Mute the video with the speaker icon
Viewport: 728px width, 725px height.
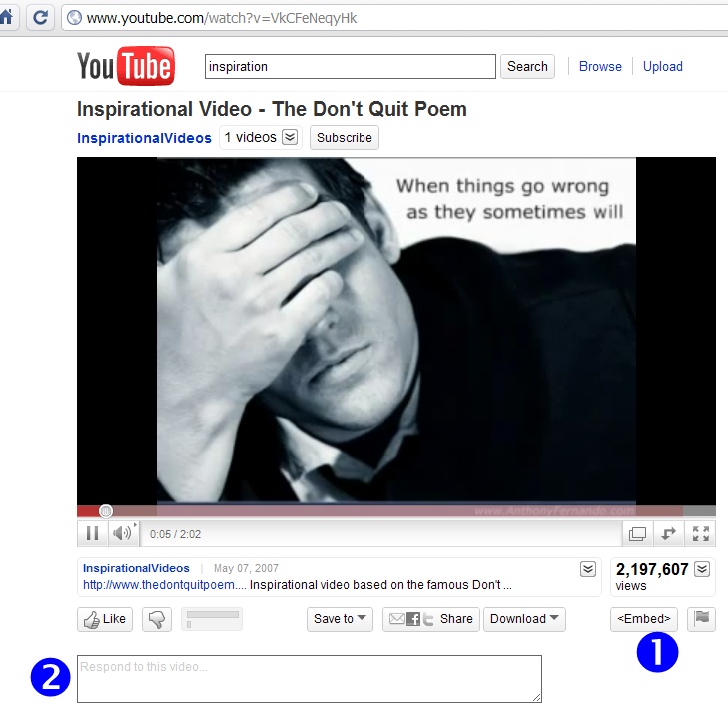click(x=123, y=533)
